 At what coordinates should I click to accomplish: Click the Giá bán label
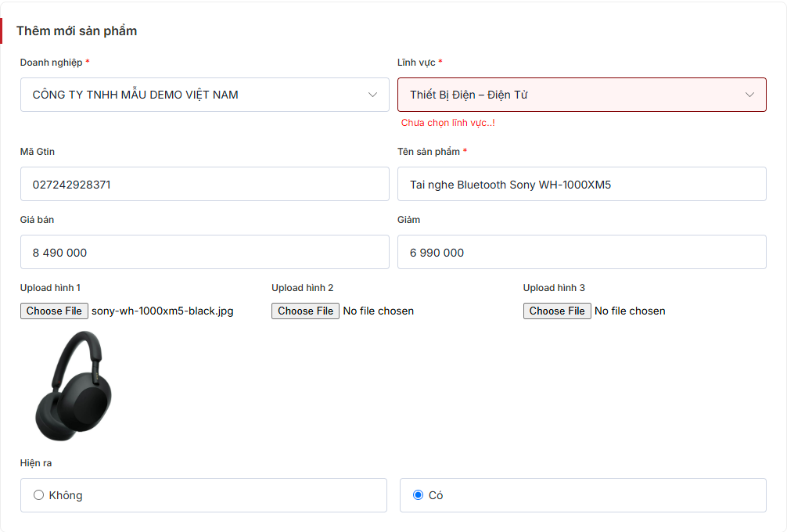coord(37,220)
